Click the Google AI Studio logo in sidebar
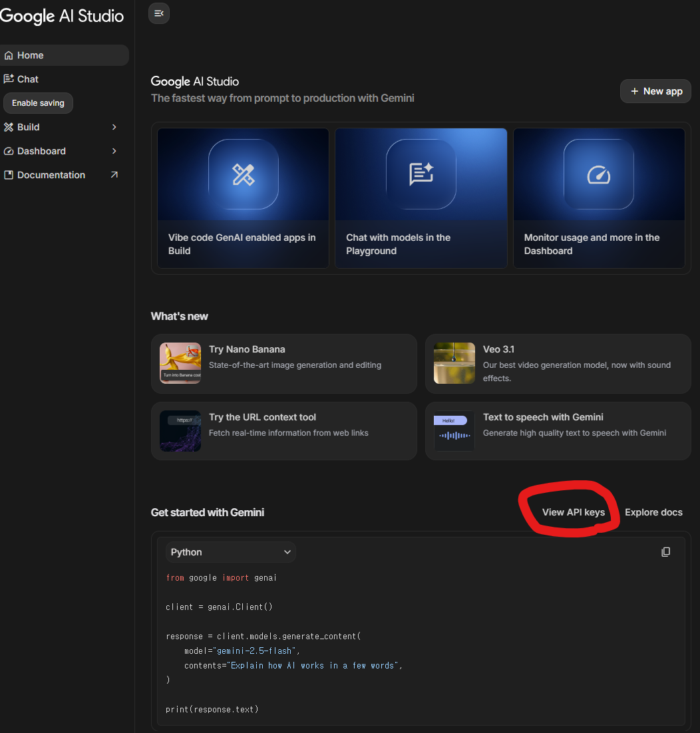Viewport: 700px width, 733px height. coord(62,16)
